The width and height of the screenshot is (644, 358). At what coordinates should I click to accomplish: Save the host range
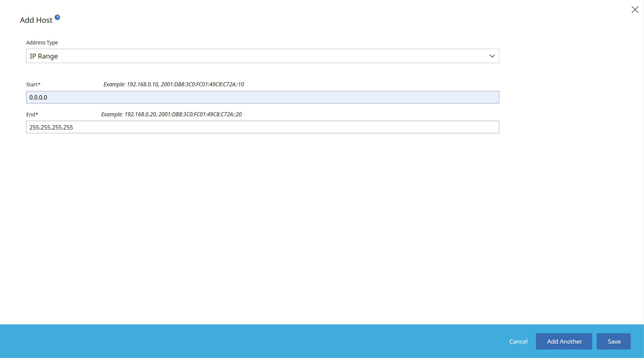(614, 341)
